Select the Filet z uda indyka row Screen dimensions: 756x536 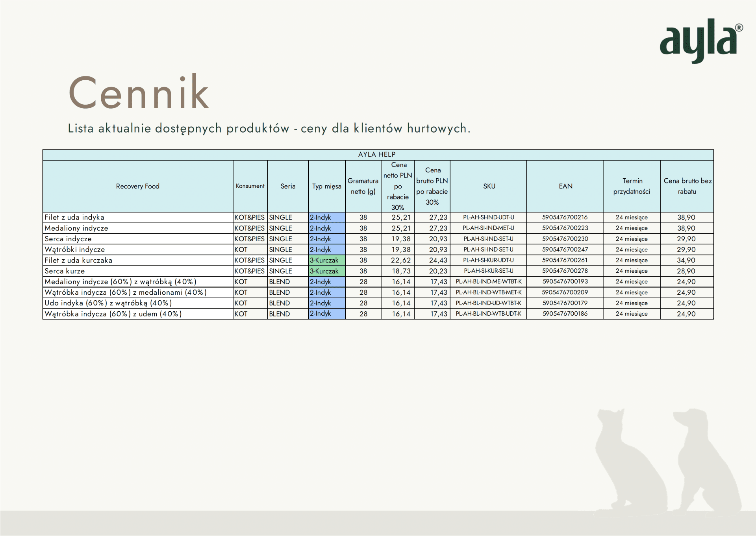[x=74, y=217]
